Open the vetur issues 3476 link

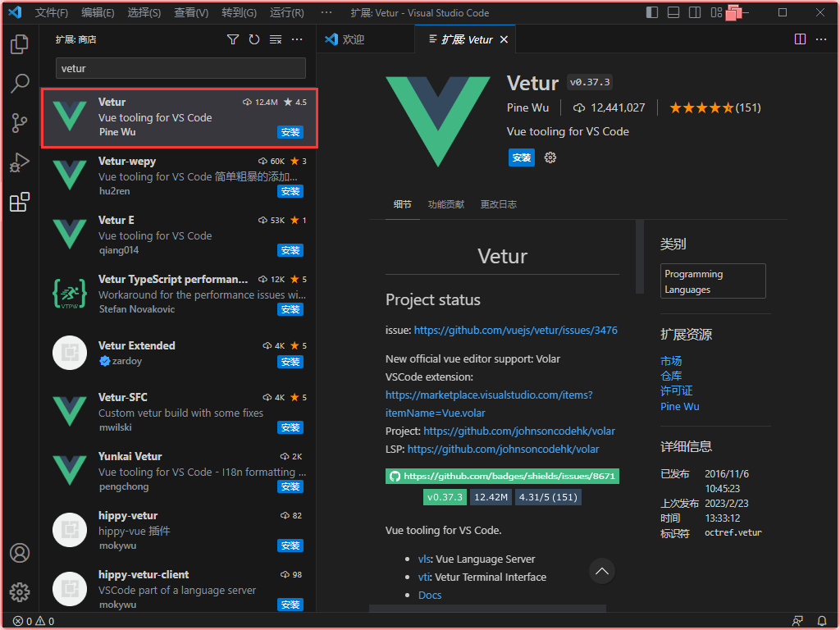(x=515, y=331)
